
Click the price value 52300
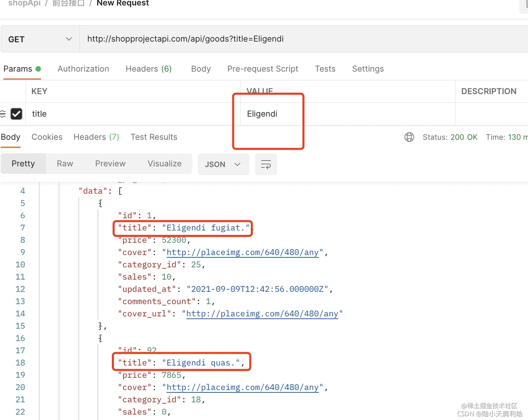coord(174,240)
